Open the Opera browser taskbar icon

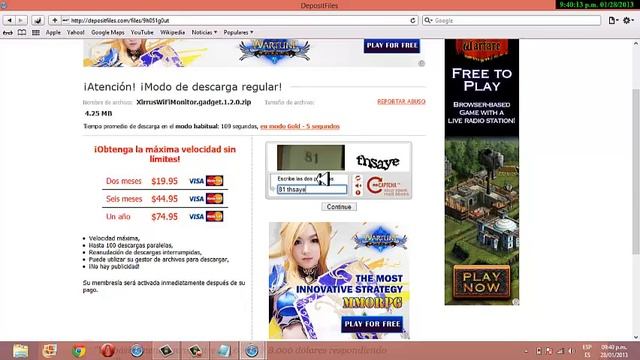point(108,351)
